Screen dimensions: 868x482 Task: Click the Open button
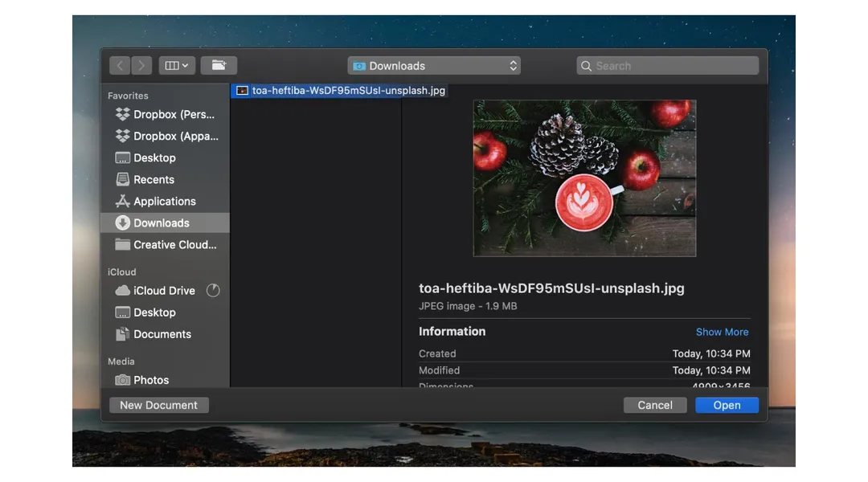pos(727,405)
